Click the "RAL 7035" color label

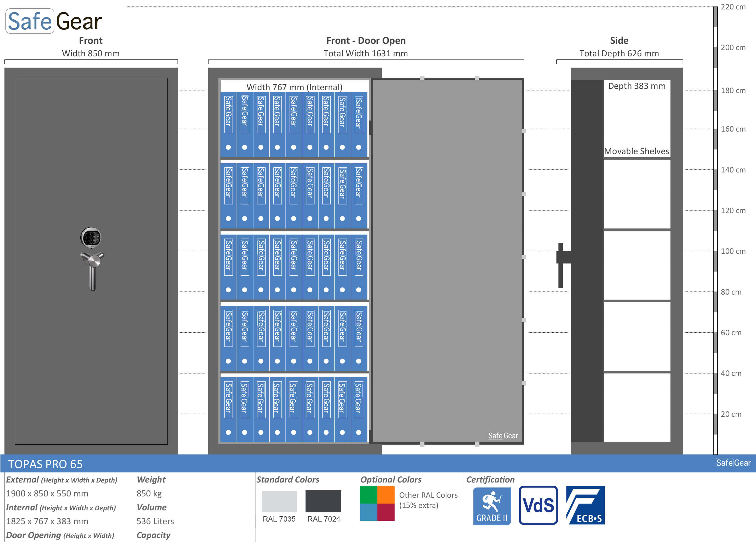(279, 519)
